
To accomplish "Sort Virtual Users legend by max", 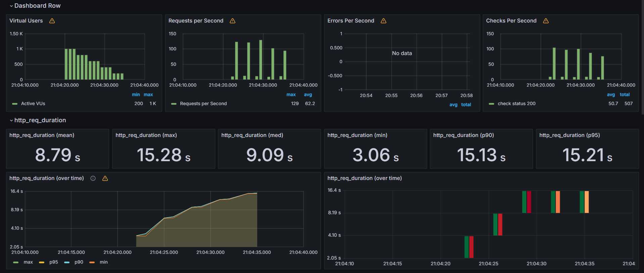I will 148,95.
